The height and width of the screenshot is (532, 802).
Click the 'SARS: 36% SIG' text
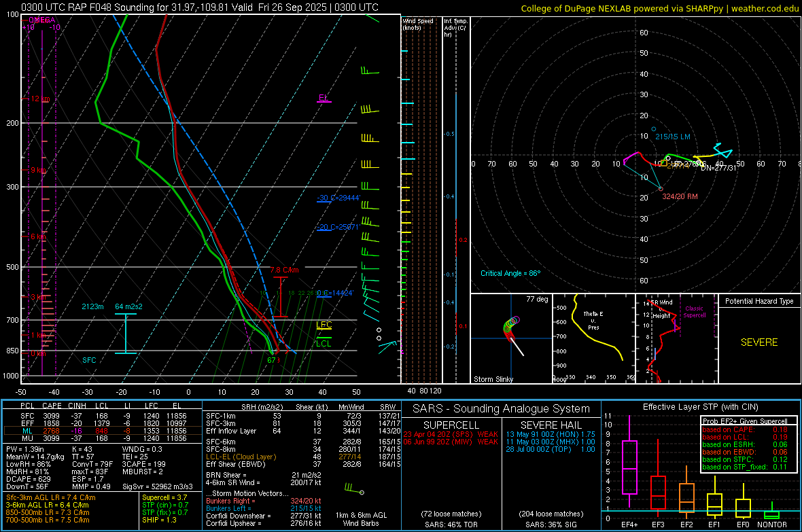pyautogui.click(x=551, y=525)
